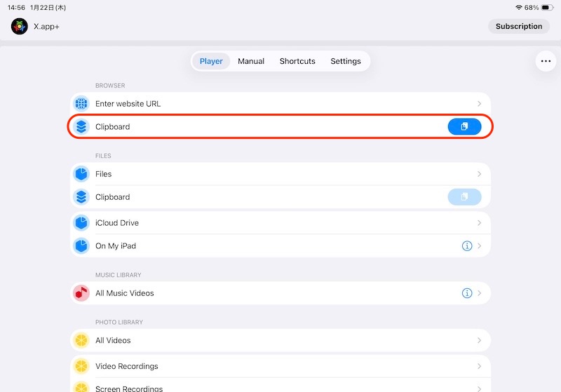Open the three-dot more options menu
The image size is (561, 392).
click(546, 62)
